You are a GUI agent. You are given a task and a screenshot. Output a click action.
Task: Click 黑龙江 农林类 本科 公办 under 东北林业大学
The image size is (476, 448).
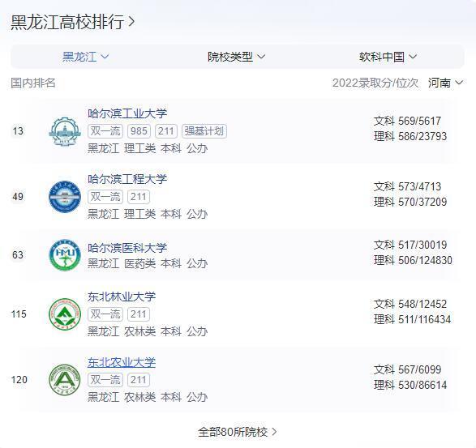pos(148,332)
